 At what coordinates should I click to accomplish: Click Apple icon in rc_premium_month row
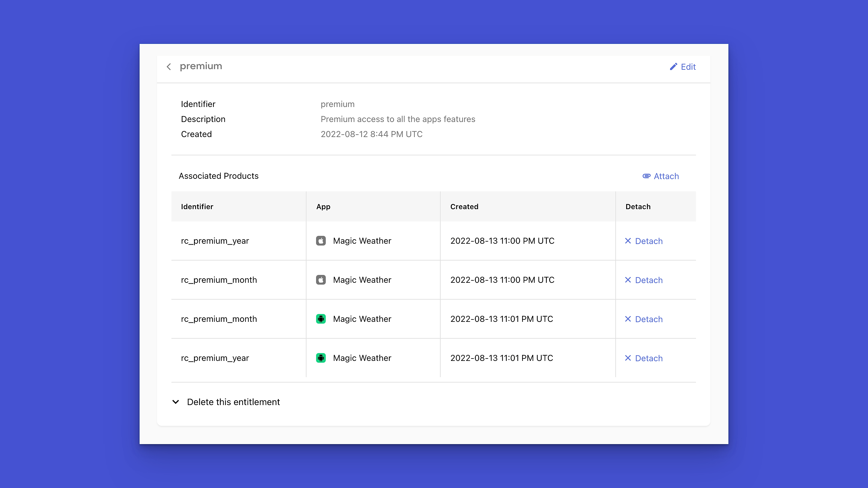point(321,280)
